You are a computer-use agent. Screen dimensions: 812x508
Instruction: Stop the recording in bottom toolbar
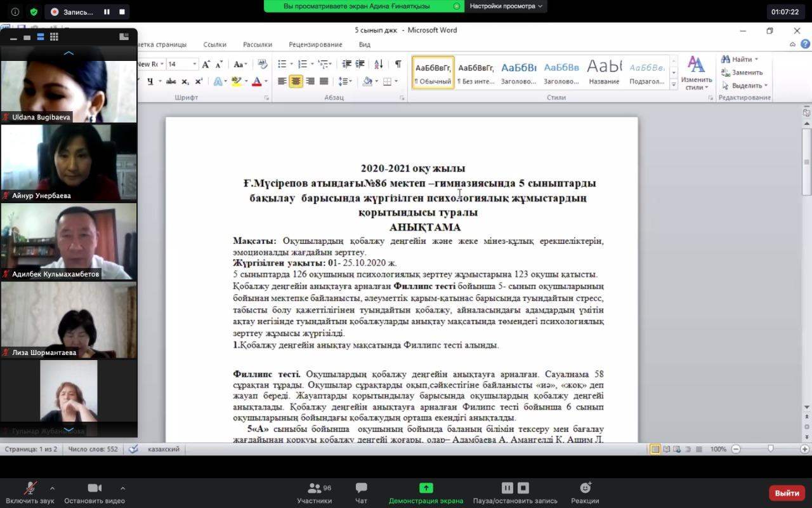(523, 488)
